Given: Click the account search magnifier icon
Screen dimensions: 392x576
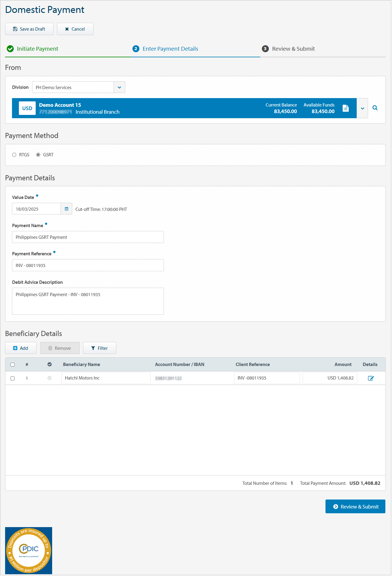Looking at the screenshot, I should (375, 108).
